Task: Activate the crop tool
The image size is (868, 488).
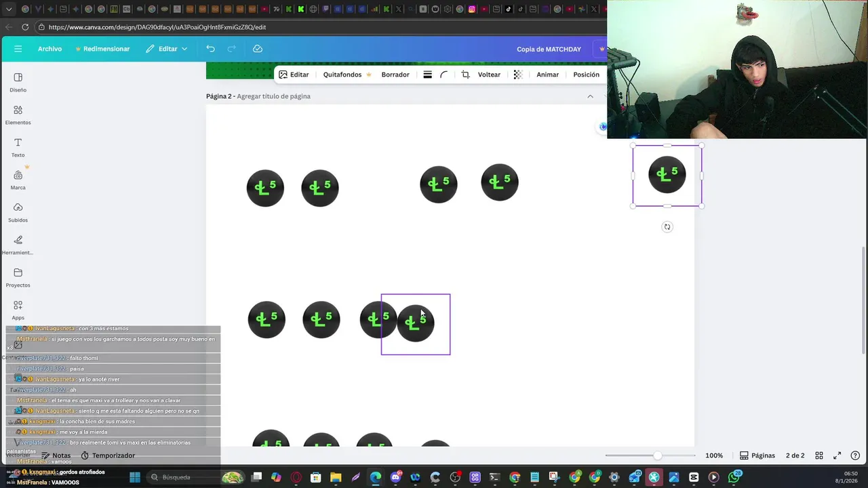Action: [465, 75]
